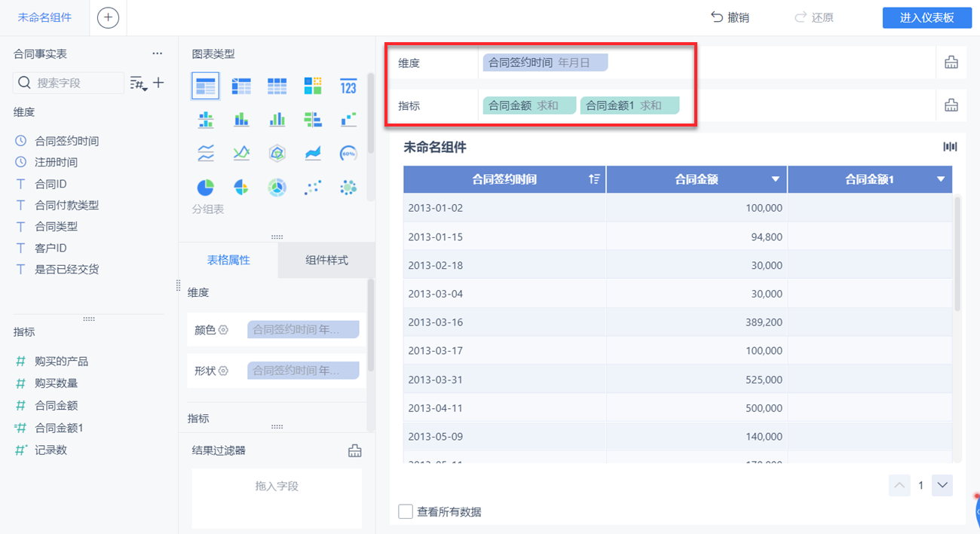Open the 合同事实表 more options menu
The width and height of the screenshot is (980, 534).
click(157, 54)
